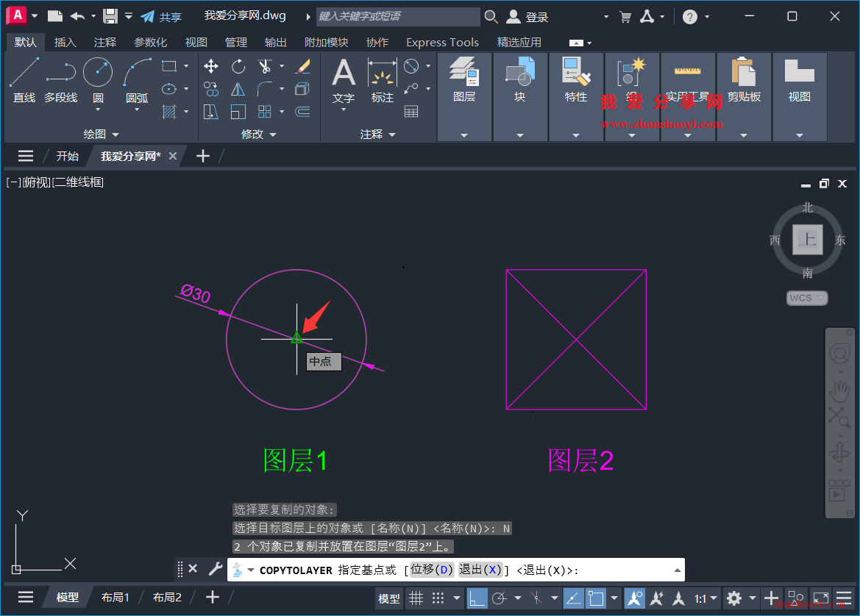Open annotation scale 1:1 dropdown

[x=706, y=598]
